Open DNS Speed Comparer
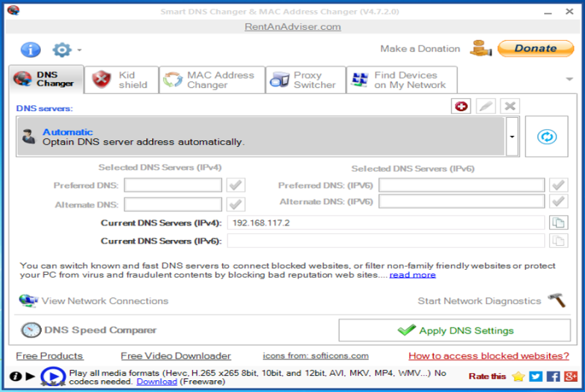 click(100, 330)
